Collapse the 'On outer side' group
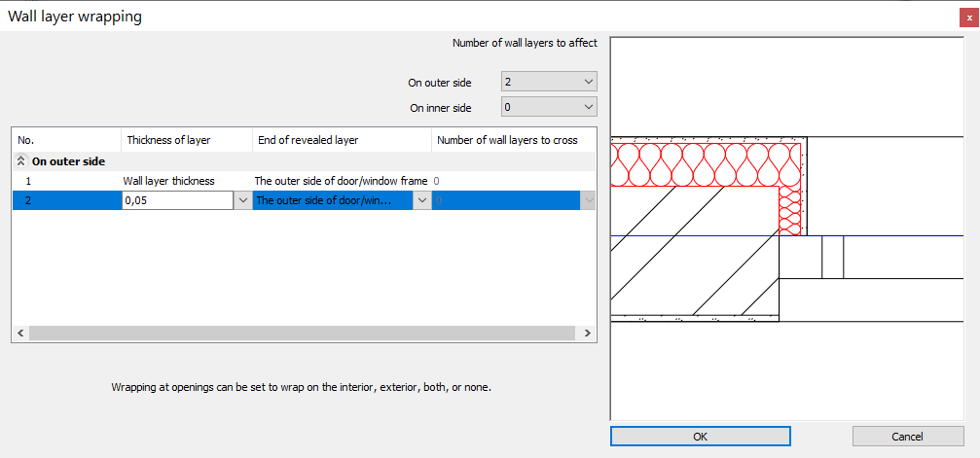This screenshot has height=458, width=980. [x=20, y=161]
